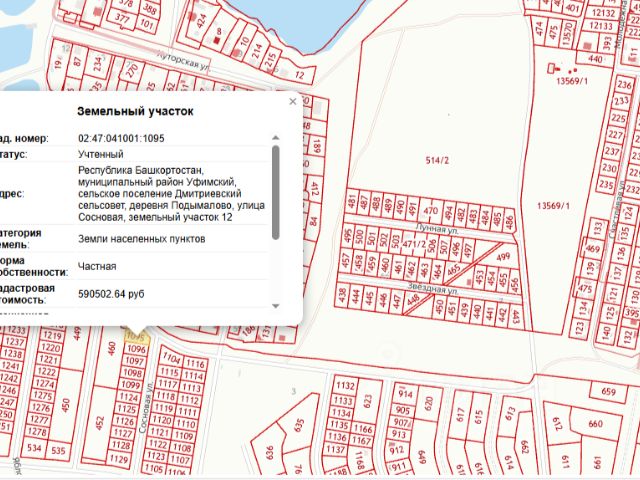This screenshot has width=640, height=480.
Task: Click the popup scrollbar up arrow
Action: pyautogui.click(x=276, y=138)
